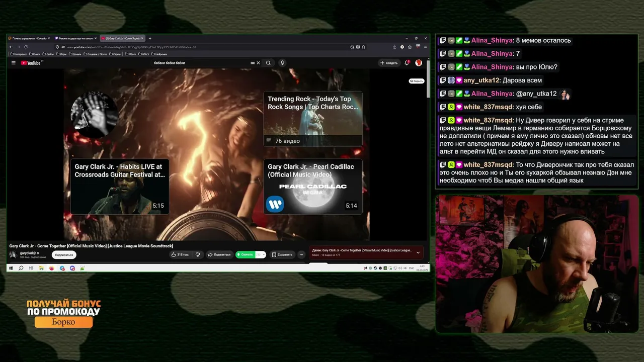Bookmark this page with the star

(364, 47)
